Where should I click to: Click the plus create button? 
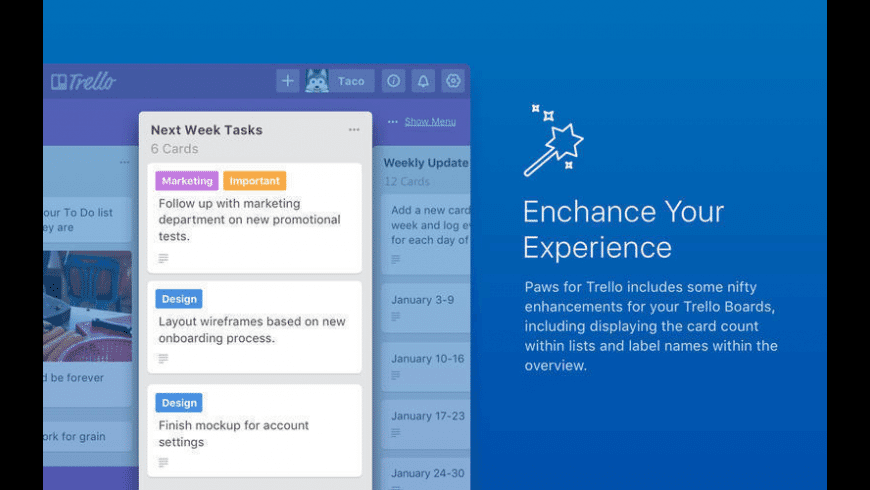click(287, 81)
